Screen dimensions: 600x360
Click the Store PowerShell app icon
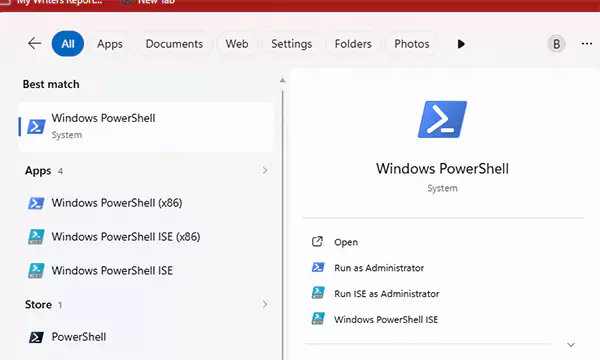click(36, 337)
